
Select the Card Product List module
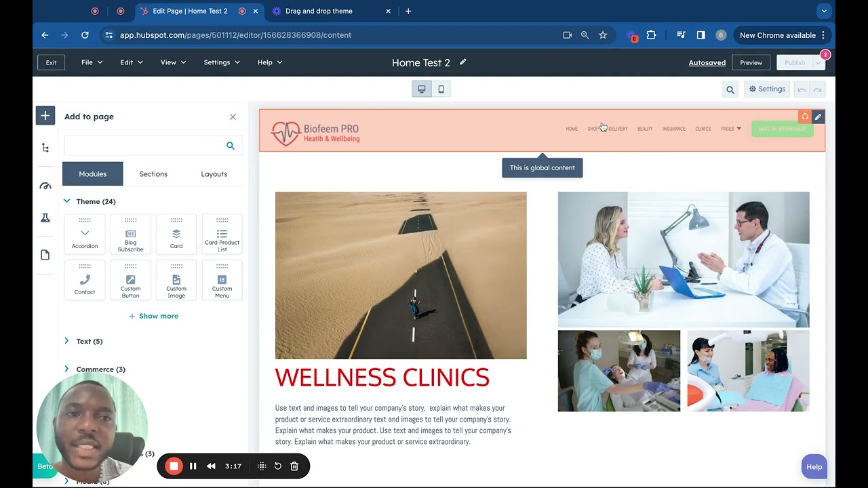222,235
